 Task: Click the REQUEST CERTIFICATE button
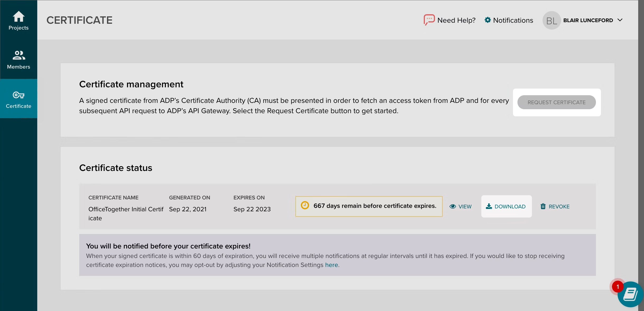(x=557, y=102)
